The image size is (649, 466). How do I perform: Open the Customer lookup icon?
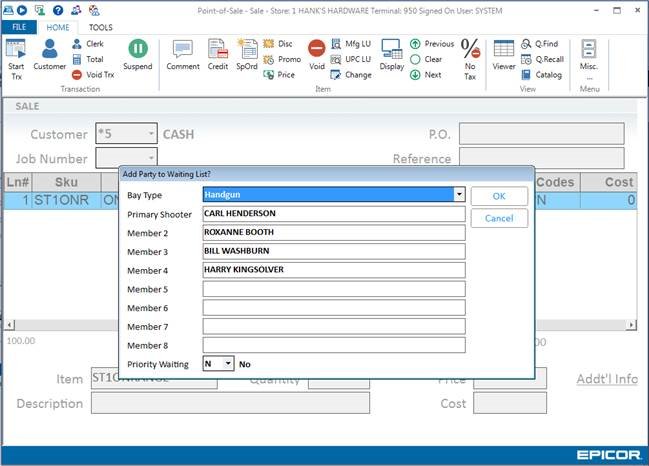coord(49,50)
